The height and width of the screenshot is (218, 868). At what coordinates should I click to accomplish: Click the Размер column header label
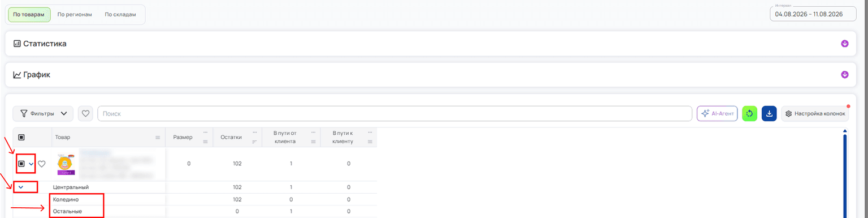[x=183, y=138]
